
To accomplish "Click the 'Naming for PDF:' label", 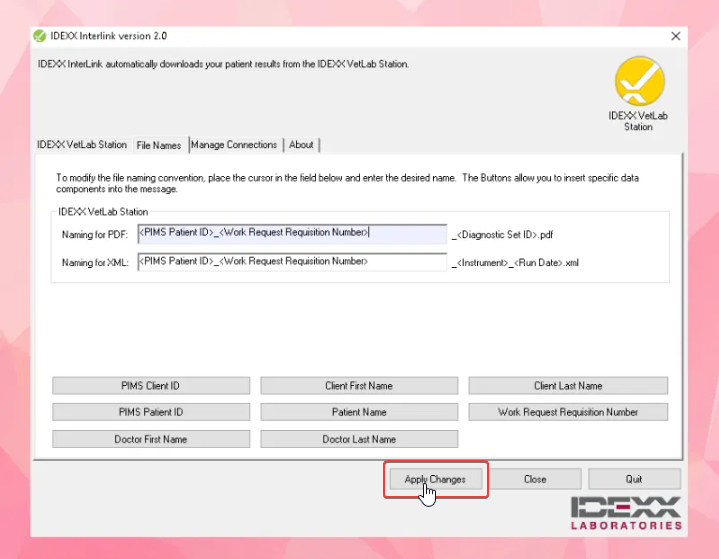I will [x=95, y=235].
